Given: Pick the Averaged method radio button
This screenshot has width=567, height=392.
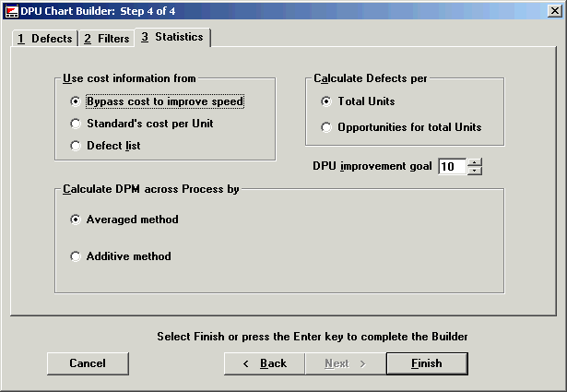Looking at the screenshot, I should (76, 220).
